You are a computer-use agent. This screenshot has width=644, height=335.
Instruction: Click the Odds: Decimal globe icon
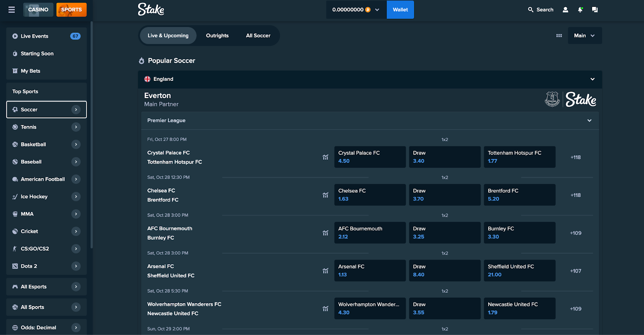tap(15, 328)
